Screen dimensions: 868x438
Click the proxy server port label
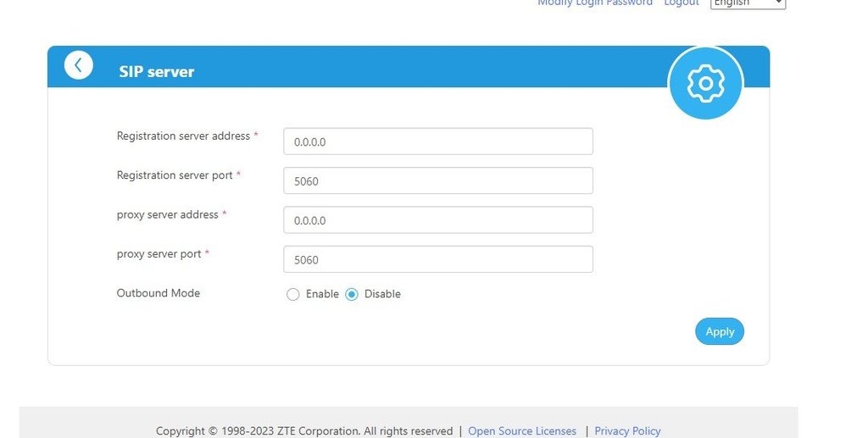[x=159, y=254]
